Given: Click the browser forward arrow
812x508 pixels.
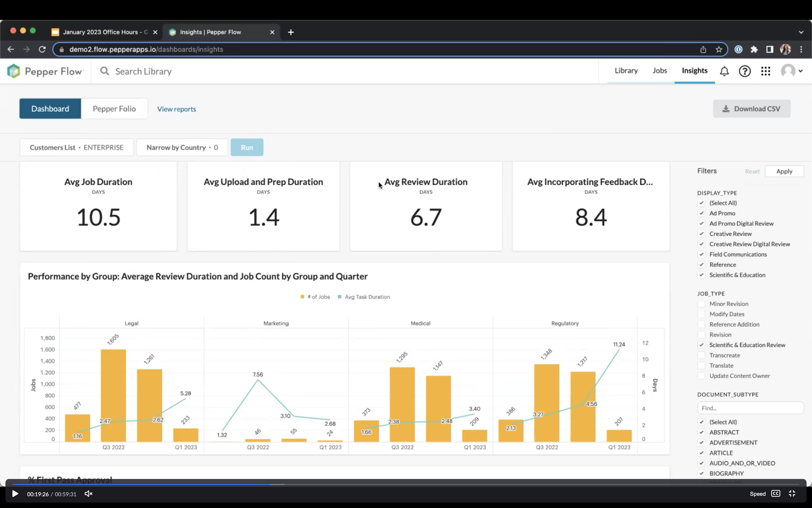Looking at the screenshot, I should 26,49.
